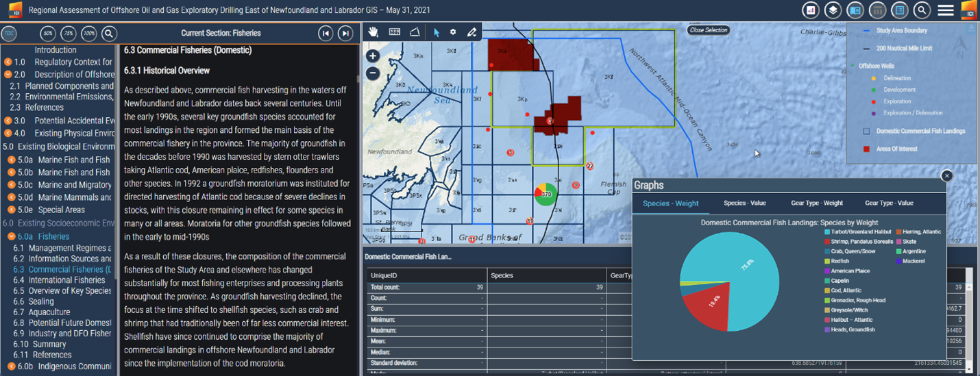Go to next document section
This screenshot has height=376, width=980.
(x=345, y=33)
